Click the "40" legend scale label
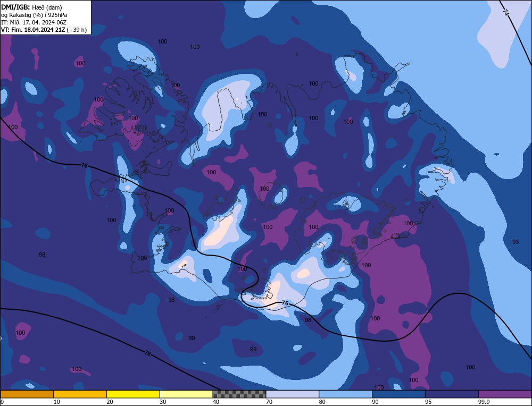 [x=216, y=402]
